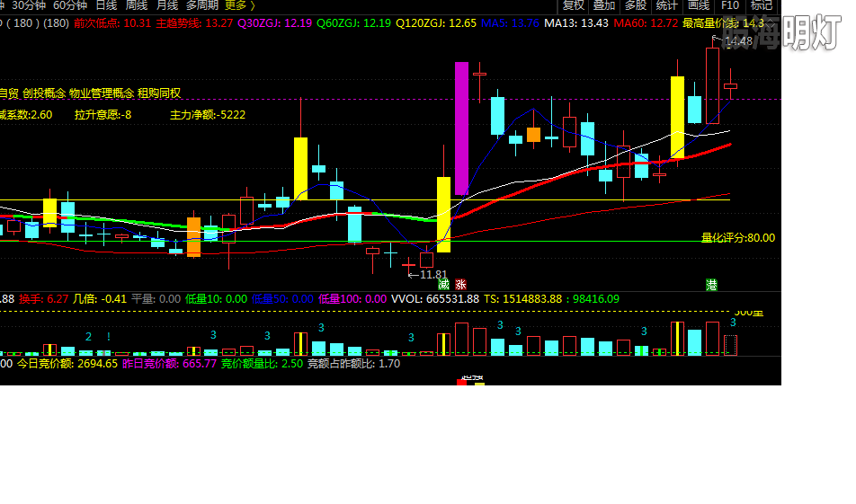The width and height of the screenshot is (856, 504).
Task: Select the 周线 weekly chart tab
Action: tap(137, 5)
